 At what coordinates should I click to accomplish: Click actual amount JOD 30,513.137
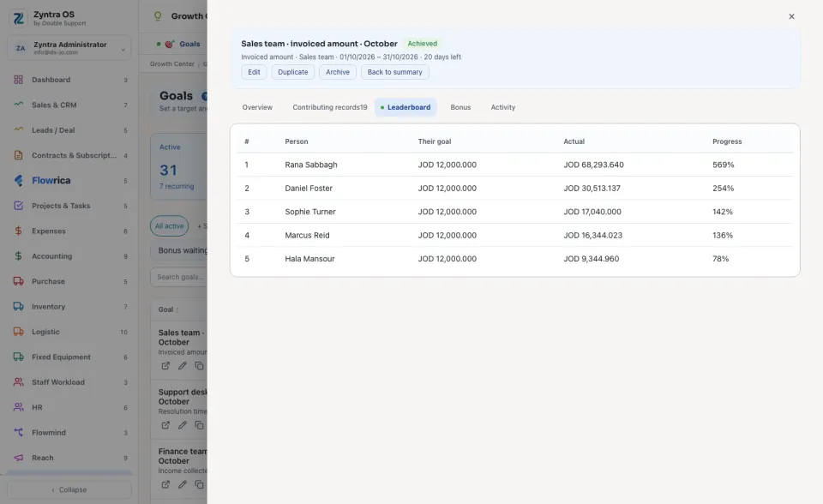[x=592, y=188]
